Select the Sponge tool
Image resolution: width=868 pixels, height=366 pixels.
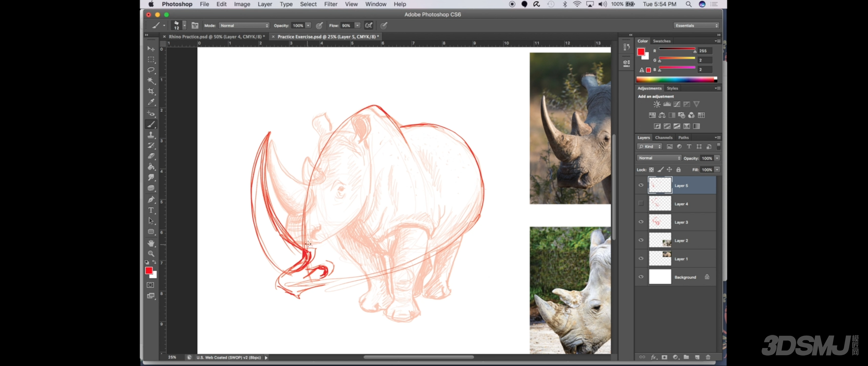(151, 188)
